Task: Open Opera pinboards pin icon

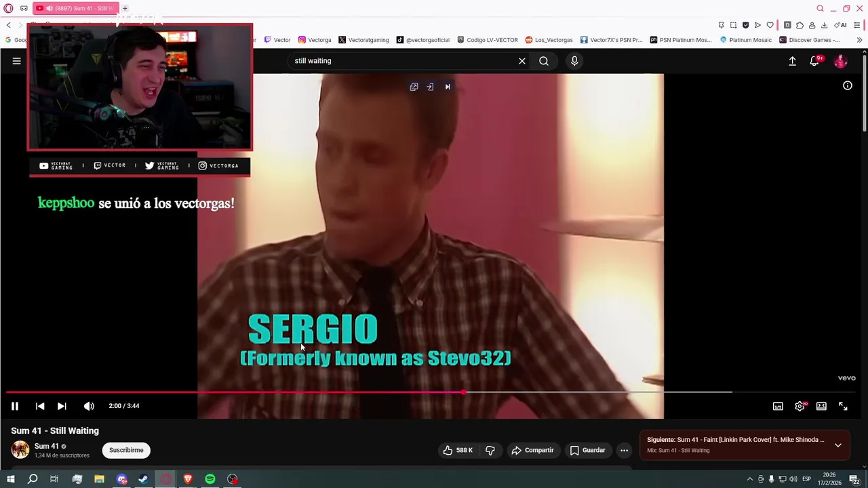Action: (x=721, y=25)
